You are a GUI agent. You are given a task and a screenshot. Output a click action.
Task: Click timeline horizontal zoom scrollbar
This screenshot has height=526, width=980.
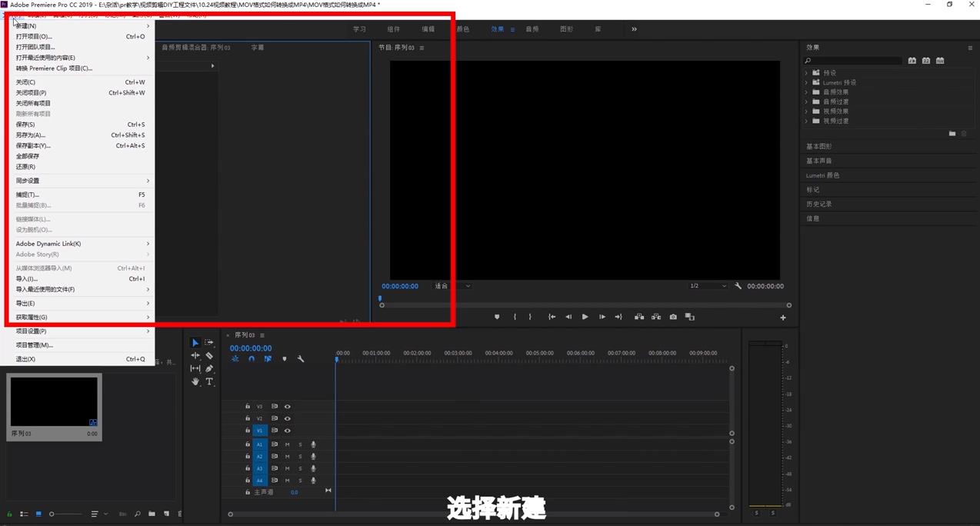pyautogui.click(x=473, y=514)
